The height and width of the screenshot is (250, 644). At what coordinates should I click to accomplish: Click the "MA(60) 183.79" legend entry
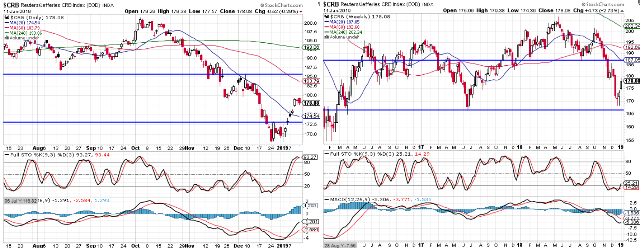[23, 27]
